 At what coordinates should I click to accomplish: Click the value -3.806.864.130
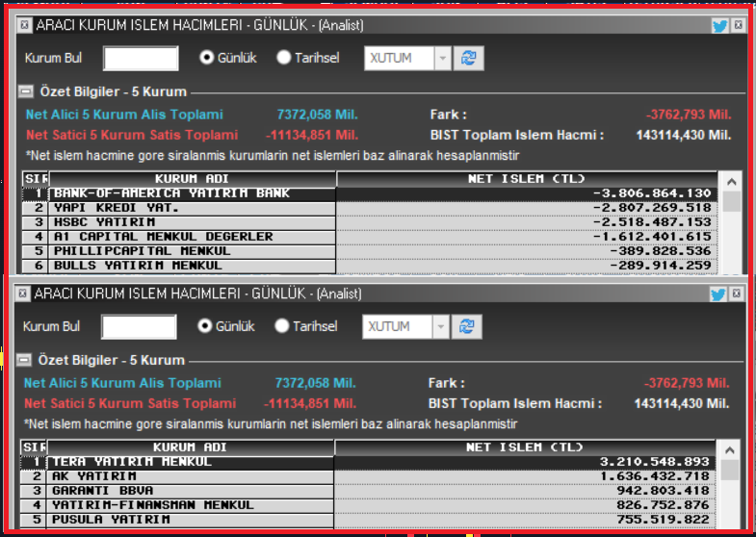652,193
